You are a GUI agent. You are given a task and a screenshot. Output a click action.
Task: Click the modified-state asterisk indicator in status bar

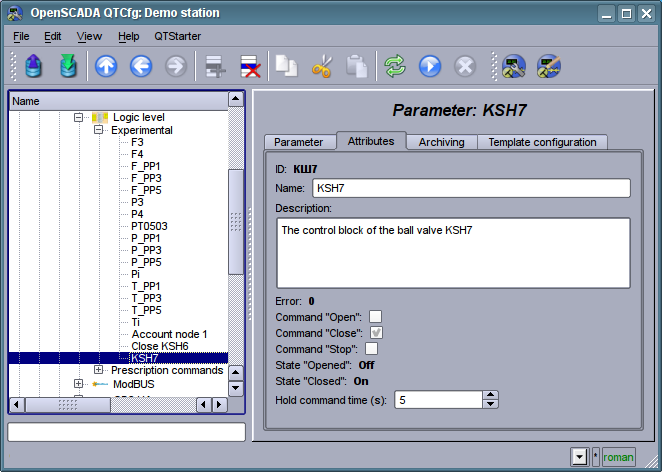point(596,457)
